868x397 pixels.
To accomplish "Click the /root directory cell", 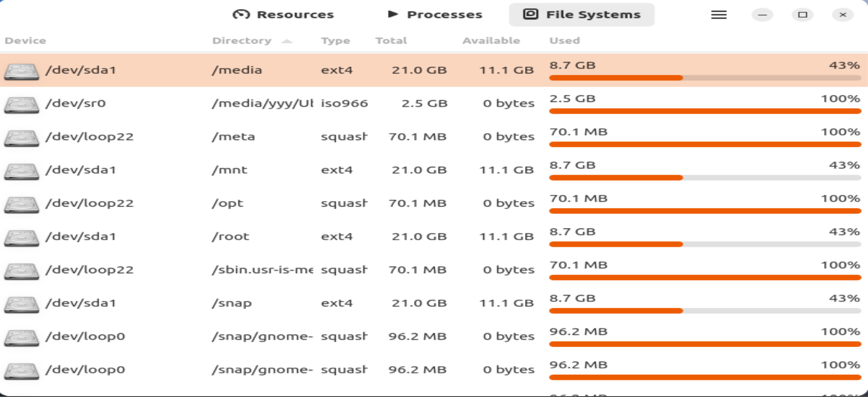I will 230,237.
